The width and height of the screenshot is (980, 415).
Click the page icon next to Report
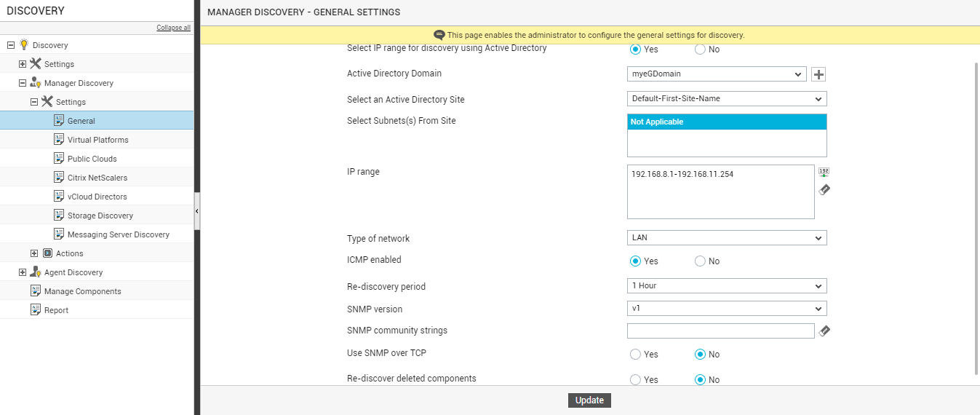(36, 309)
